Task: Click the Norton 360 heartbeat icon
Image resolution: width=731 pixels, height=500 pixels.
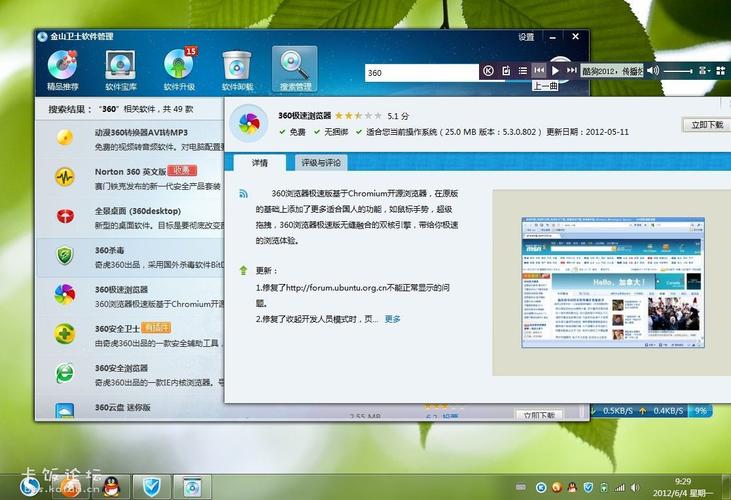Action: (65, 177)
